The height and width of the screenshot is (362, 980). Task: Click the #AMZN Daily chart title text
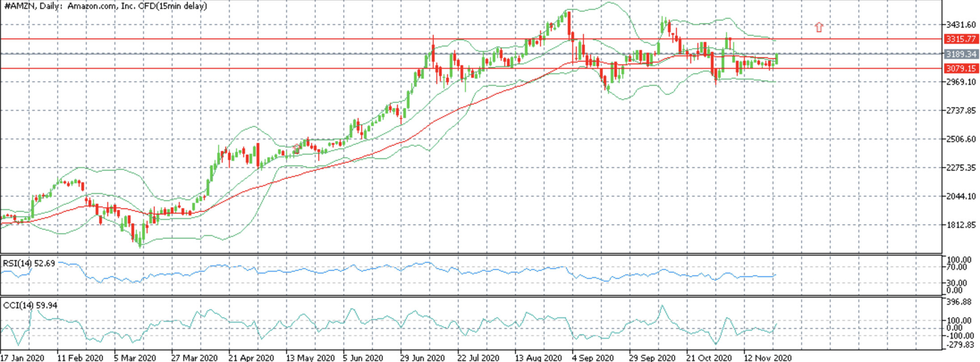(x=106, y=6)
